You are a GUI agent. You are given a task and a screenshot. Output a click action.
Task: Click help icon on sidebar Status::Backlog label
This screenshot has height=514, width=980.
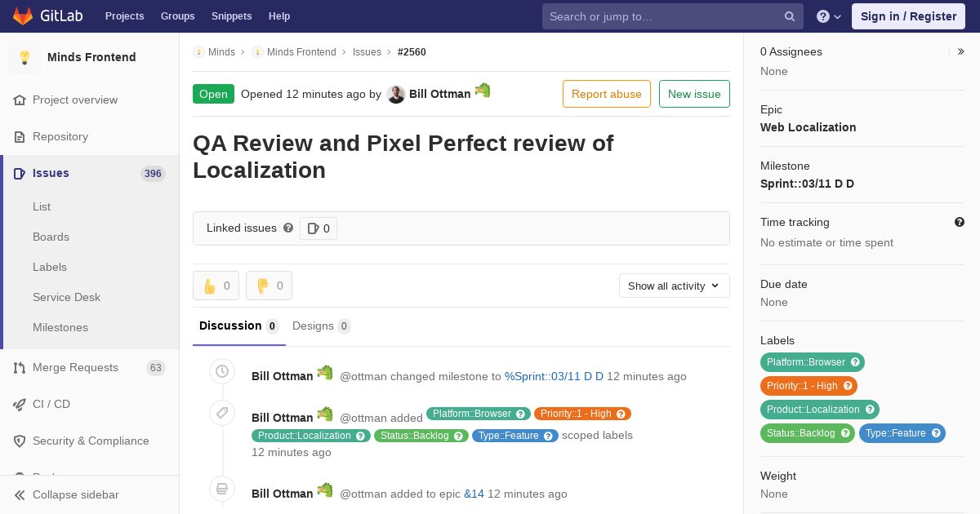tap(846, 433)
